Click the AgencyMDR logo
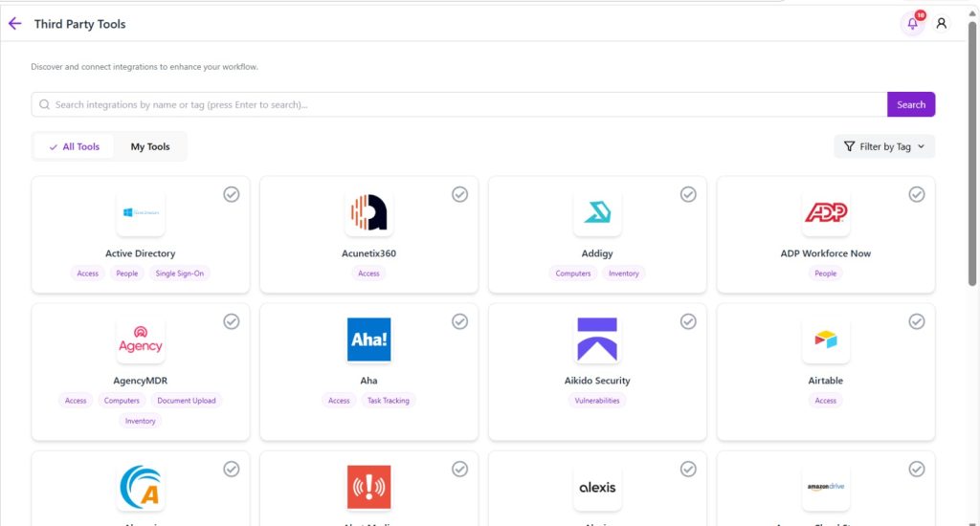Screen dimensions: 980x526 pos(141,340)
